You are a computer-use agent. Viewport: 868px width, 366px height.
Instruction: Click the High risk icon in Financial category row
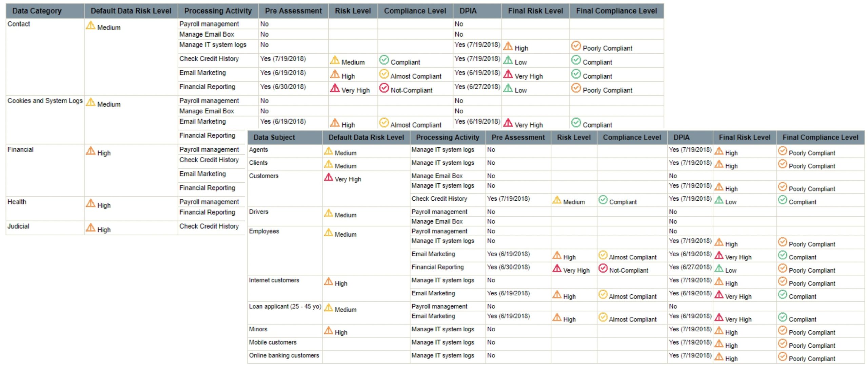point(90,151)
